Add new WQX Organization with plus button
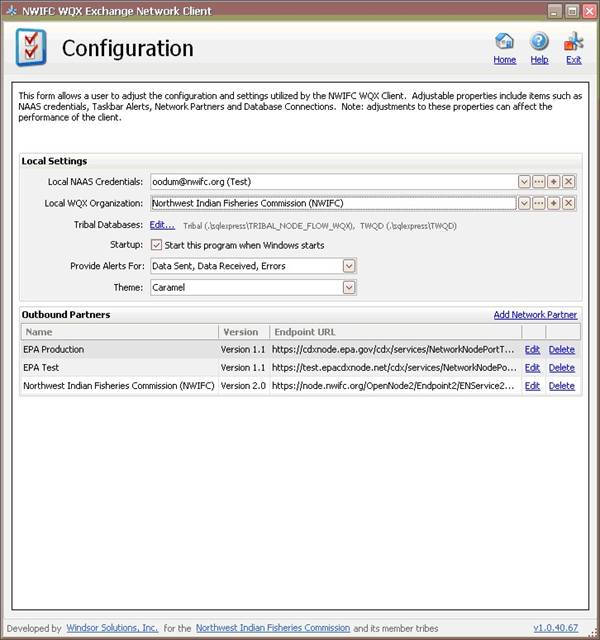 (554, 203)
